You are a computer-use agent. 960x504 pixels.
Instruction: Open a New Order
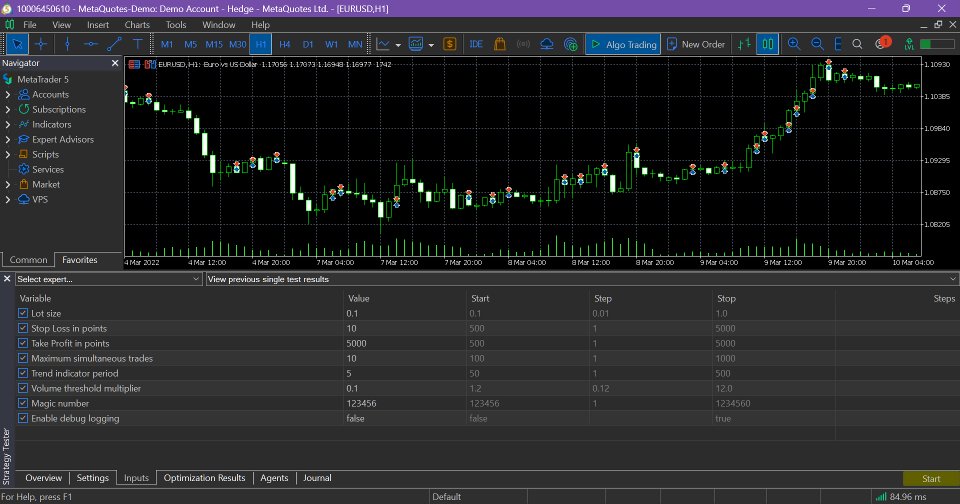(696, 44)
